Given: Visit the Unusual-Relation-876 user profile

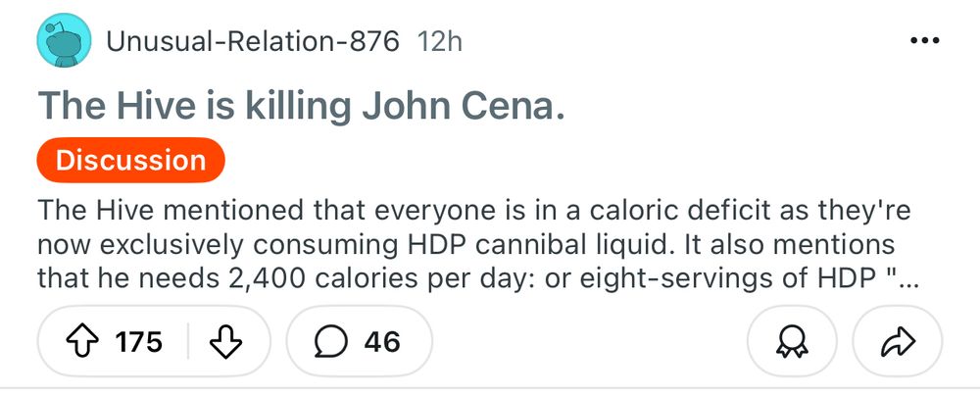Looking at the screenshot, I should (x=252, y=42).
